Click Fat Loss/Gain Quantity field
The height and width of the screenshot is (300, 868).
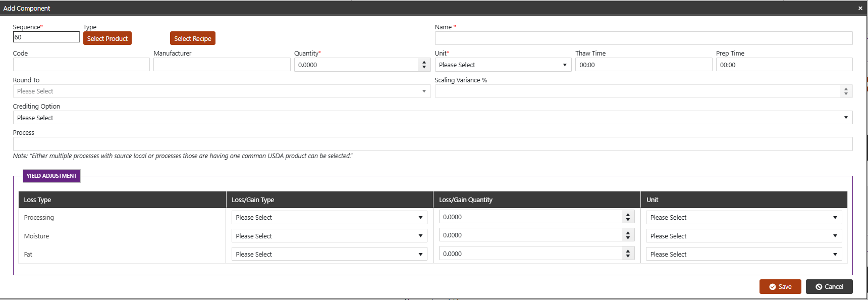coord(530,254)
